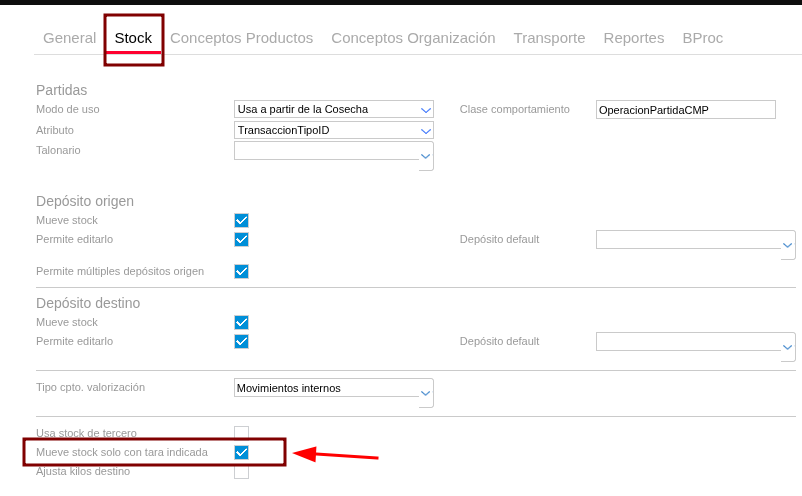The height and width of the screenshot is (496, 802).
Task: Expand the Talonario dropdown
Action: point(426,156)
